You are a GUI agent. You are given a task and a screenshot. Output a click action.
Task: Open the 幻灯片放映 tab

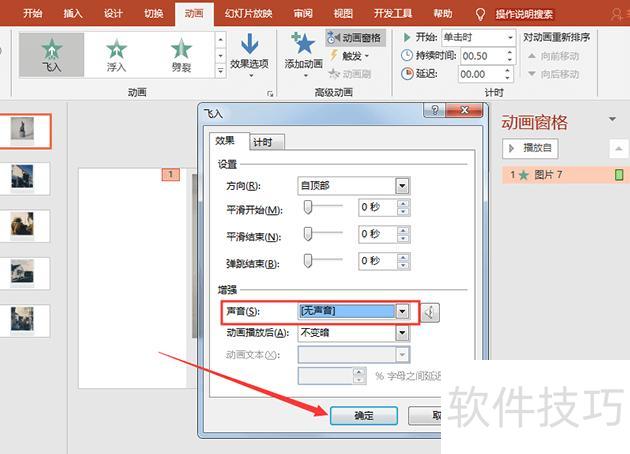(x=248, y=14)
